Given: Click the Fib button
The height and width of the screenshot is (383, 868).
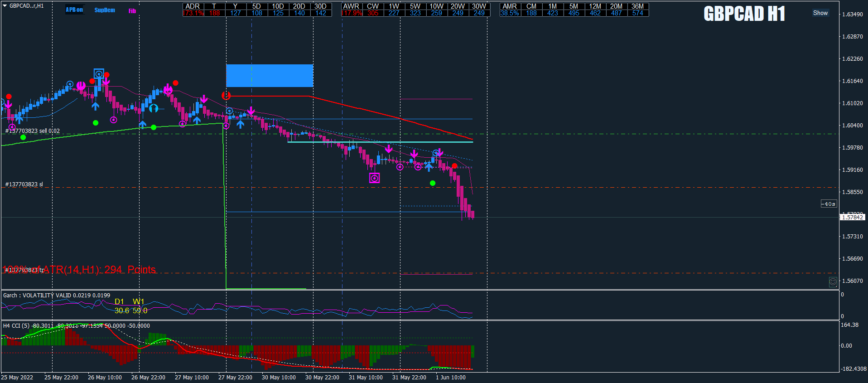Looking at the screenshot, I should point(132,11).
